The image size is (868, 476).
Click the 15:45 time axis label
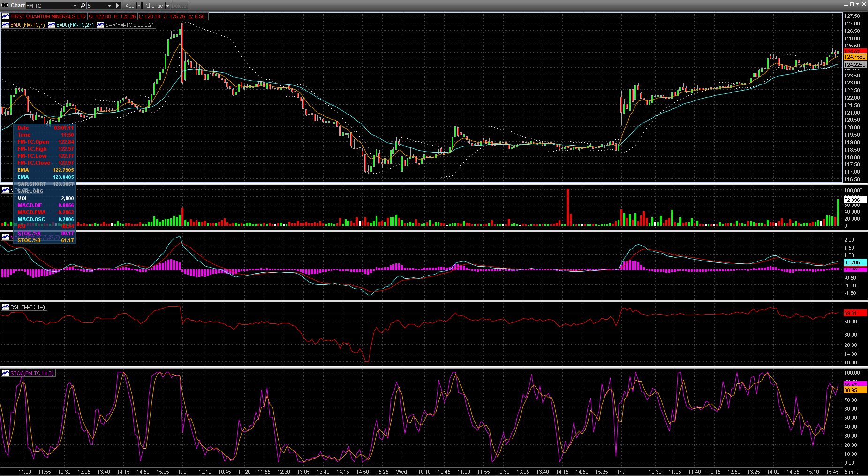click(832, 472)
